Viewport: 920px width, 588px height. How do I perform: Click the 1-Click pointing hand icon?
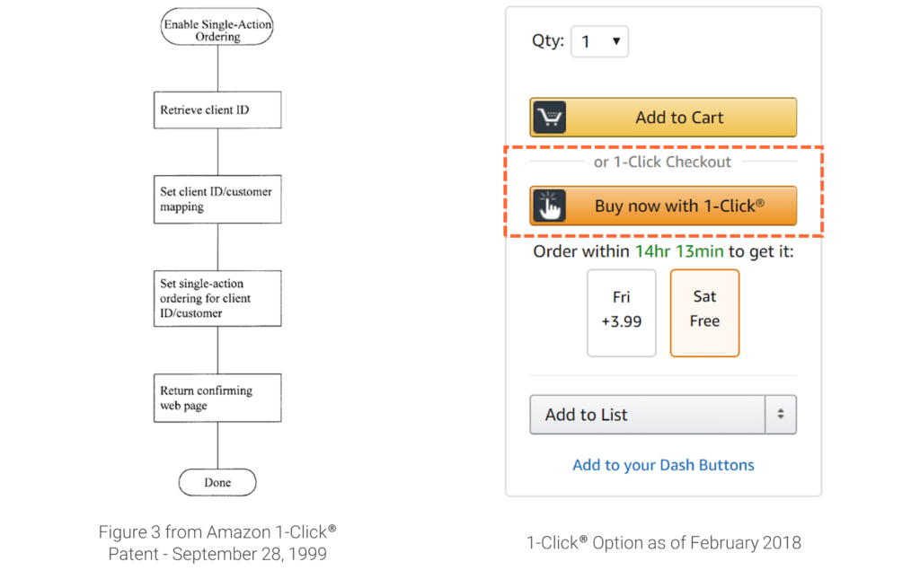click(550, 206)
